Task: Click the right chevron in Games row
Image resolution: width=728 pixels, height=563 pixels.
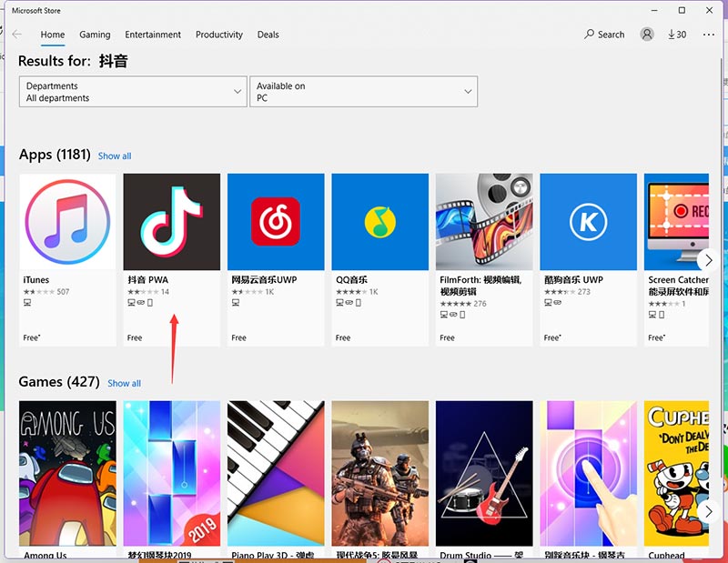Action: tap(708, 511)
